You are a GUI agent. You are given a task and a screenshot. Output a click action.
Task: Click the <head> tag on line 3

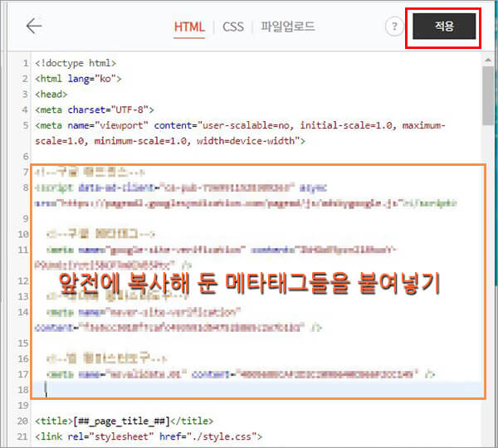pos(51,95)
